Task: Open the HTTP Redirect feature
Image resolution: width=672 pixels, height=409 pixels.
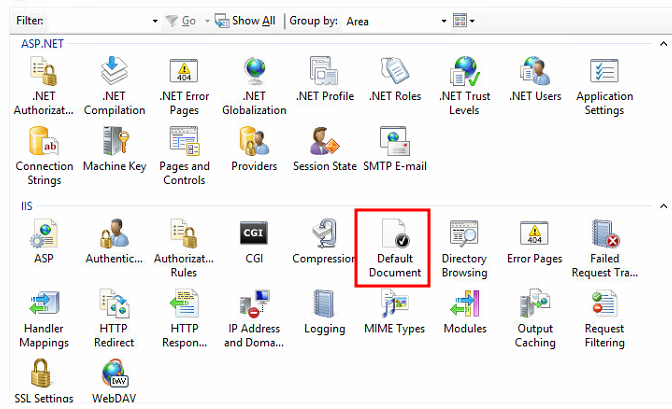Action: (114, 319)
